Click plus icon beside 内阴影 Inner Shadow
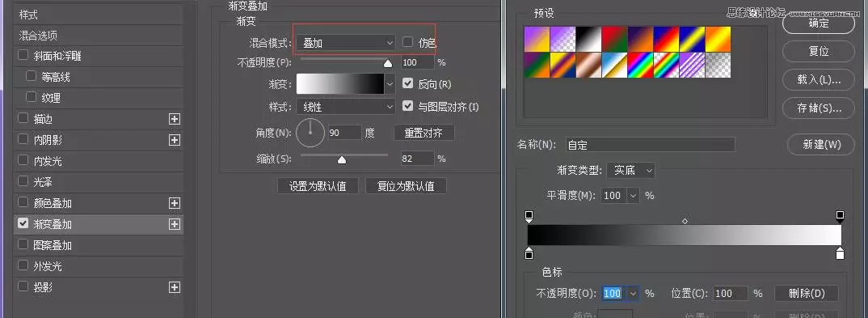 175,140
